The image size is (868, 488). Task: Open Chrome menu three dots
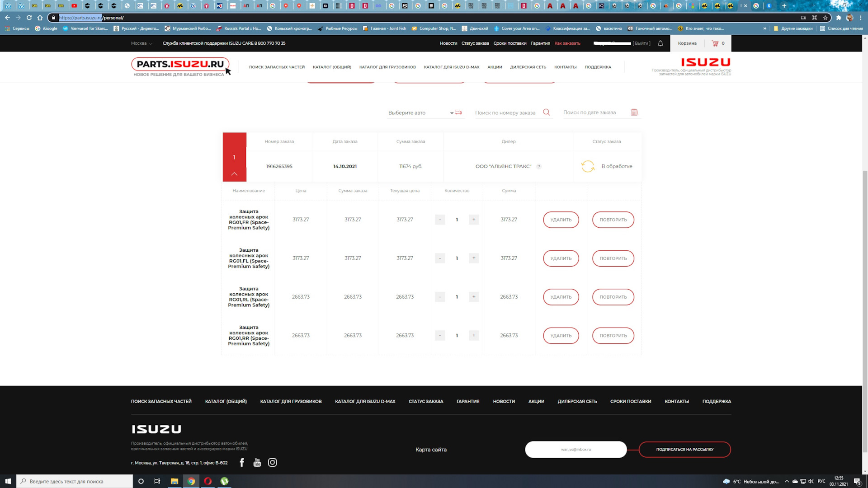click(x=861, y=18)
